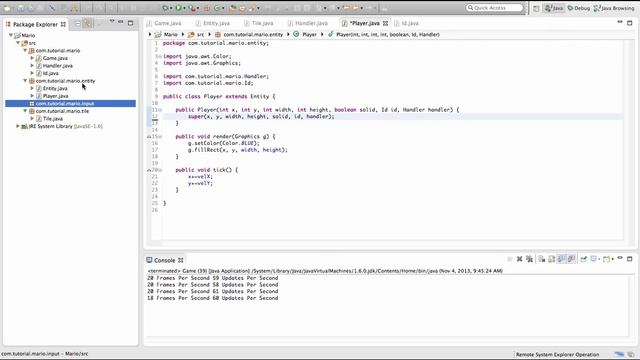The image size is (640, 360).
Task: Click the Player breadcrumb item
Action: pos(305,35)
